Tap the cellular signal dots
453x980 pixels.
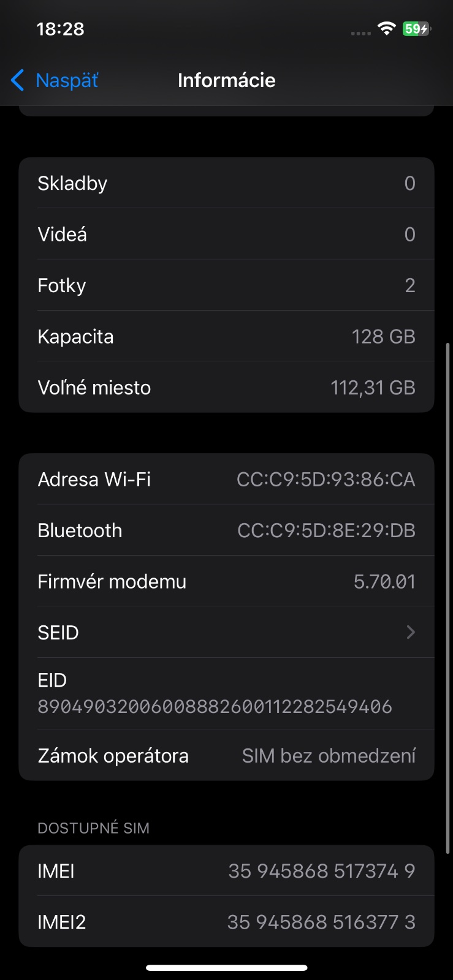point(360,33)
